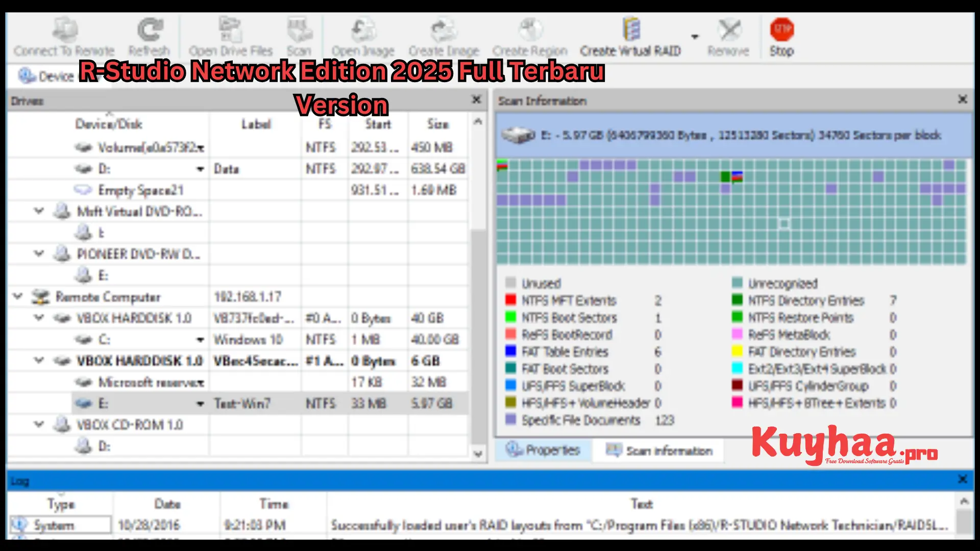Switch to the Properties tab

[543, 450]
